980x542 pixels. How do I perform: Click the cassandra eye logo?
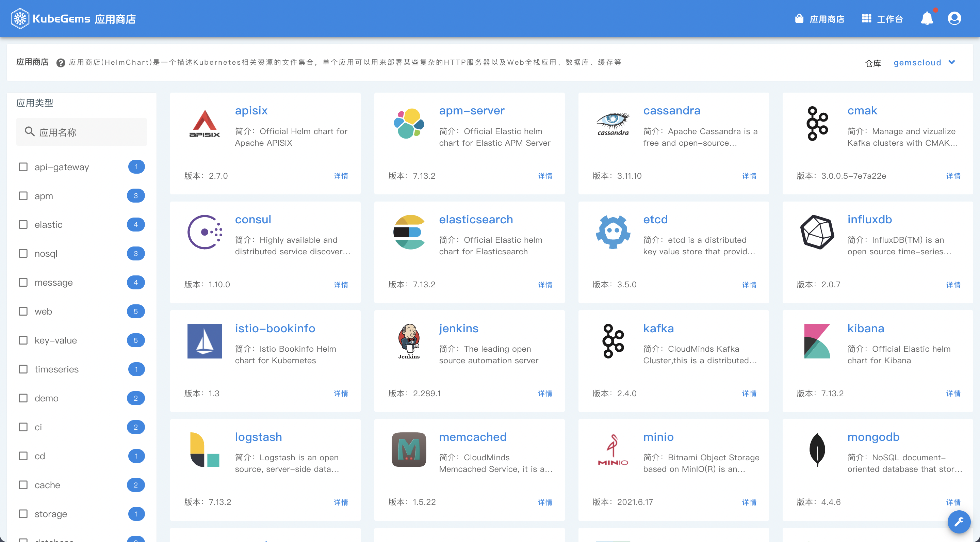coord(613,123)
